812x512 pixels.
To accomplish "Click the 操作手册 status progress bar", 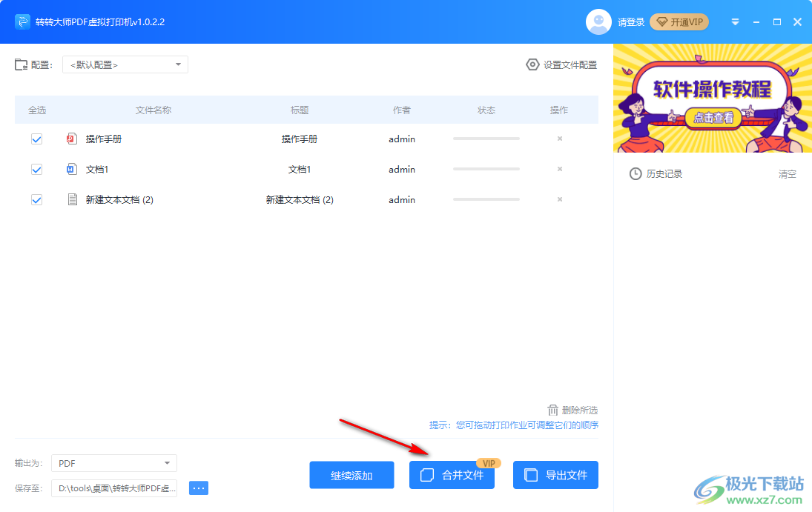I will point(486,139).
